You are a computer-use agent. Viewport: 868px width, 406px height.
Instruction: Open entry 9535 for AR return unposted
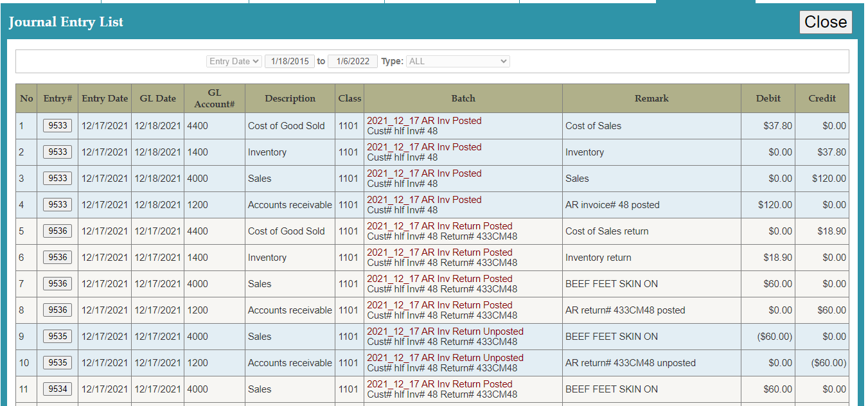click(58, 363)
